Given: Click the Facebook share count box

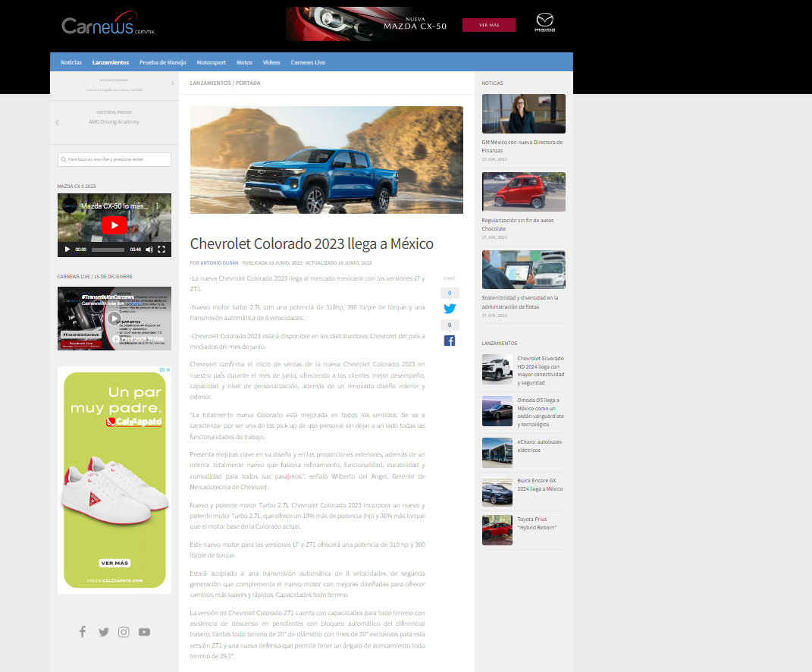Looking at the screenshot, I should [x=450, y=325].
